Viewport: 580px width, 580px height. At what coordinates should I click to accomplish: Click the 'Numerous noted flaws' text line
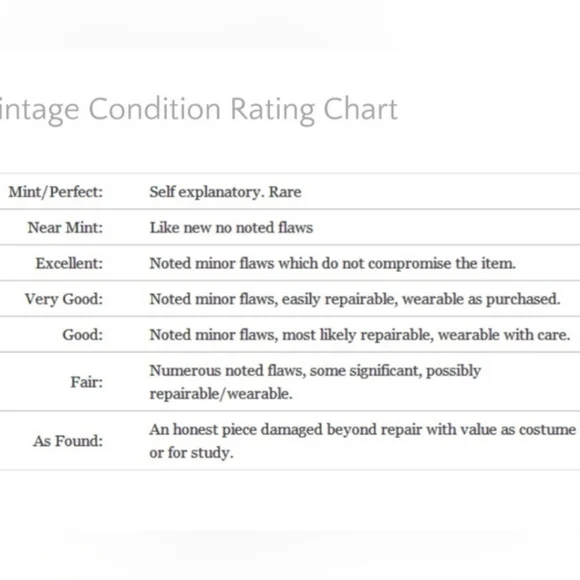[x=315, y=371]
